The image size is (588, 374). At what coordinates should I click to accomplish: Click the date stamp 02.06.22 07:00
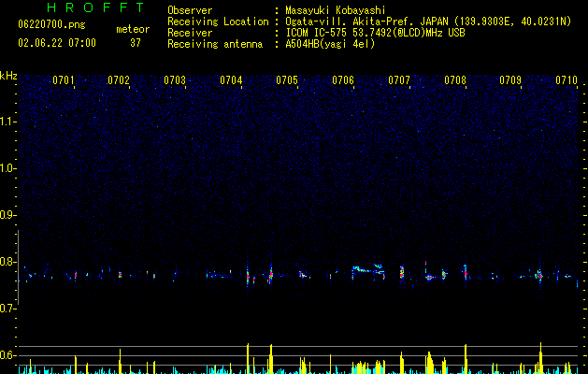point(57,43)
